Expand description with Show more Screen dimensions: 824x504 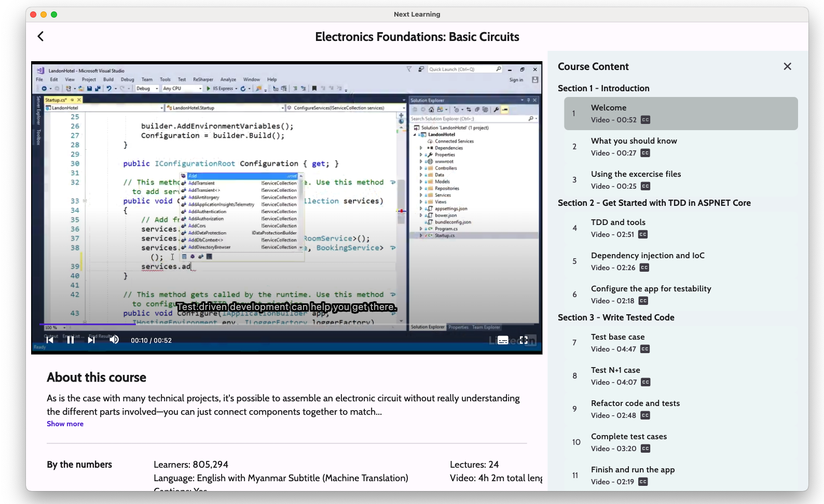click(x=65, y=424)
